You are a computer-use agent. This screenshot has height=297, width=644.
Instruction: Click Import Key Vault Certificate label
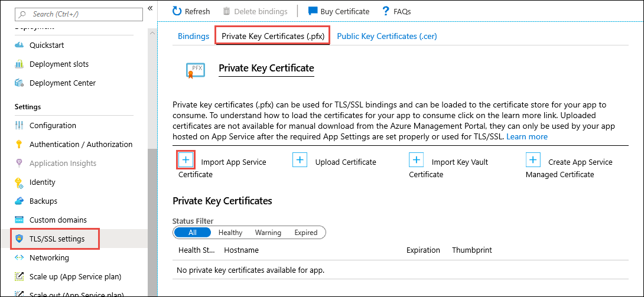(448, 168)
